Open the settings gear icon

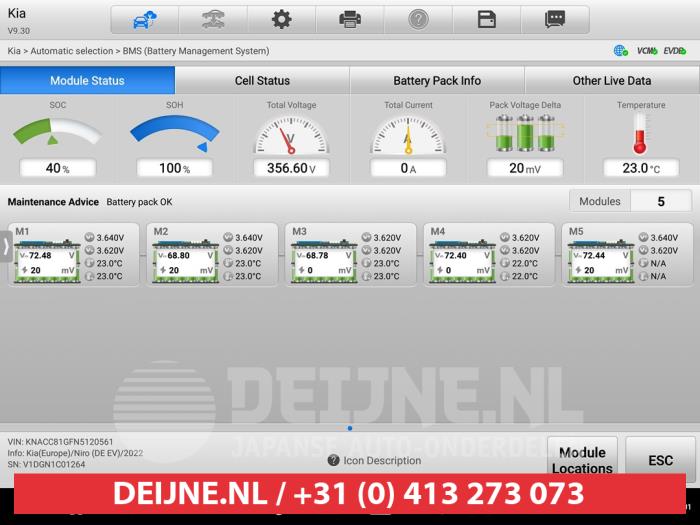[281, 20]
